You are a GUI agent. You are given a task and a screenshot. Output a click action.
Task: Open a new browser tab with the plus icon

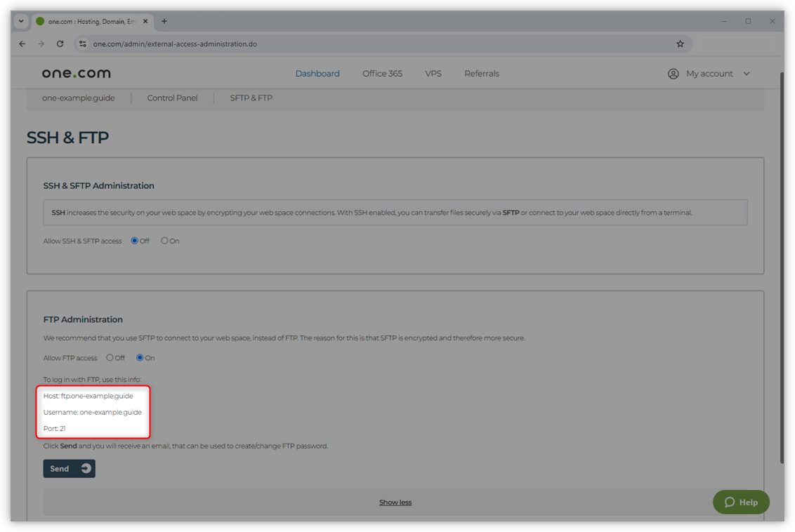164,21
